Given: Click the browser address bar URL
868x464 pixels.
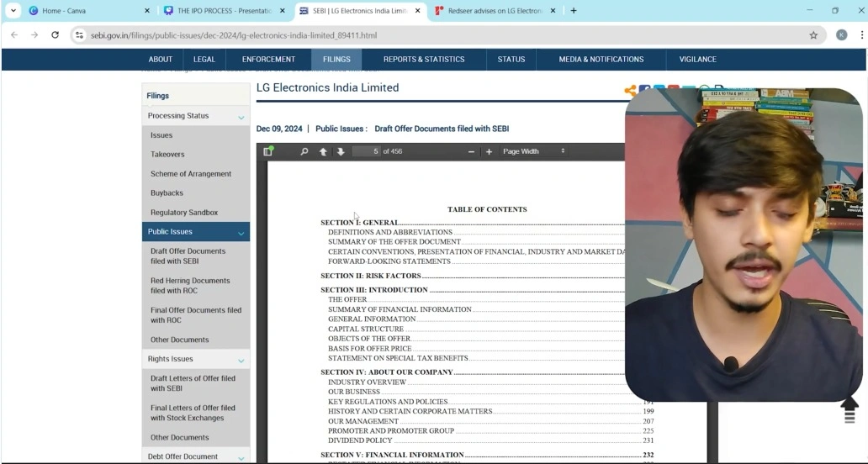Looking at the screenshot, I should 234,34.
